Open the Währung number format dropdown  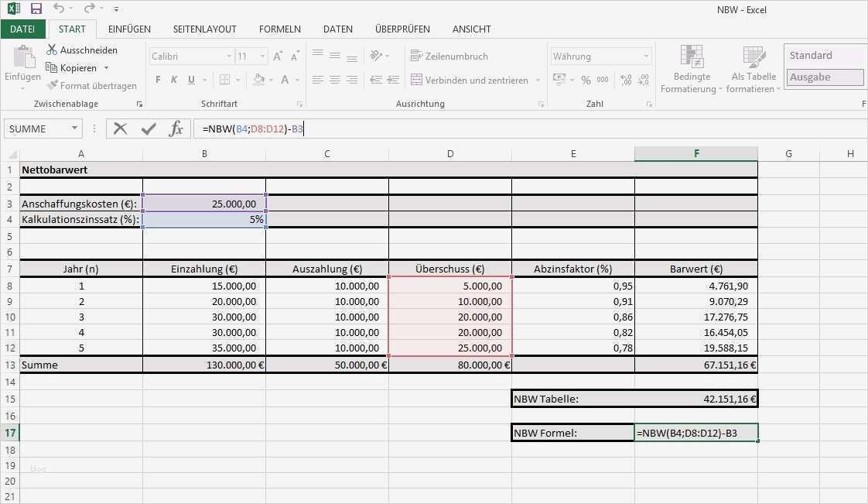[646, 56]
